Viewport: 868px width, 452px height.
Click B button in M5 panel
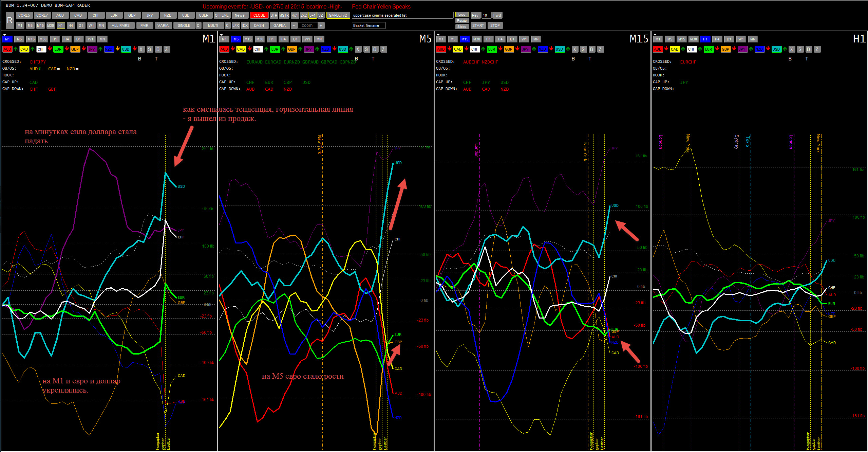coord(375,49)
